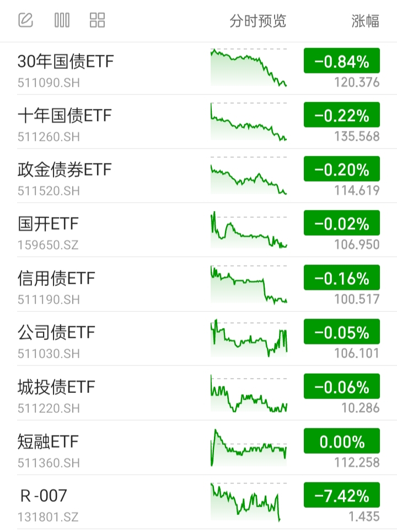Image resolution: width=397 pixels, height=532 pixels.
Task: Sort by the 涨幅 column header
Action: coord(365,21)
